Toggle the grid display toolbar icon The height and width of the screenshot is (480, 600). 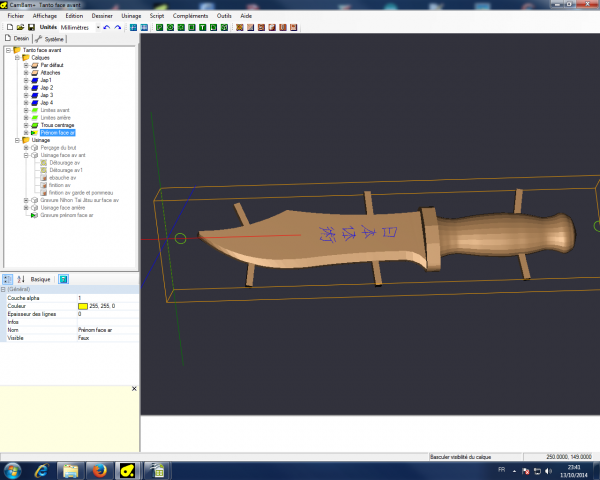(133, 27)
